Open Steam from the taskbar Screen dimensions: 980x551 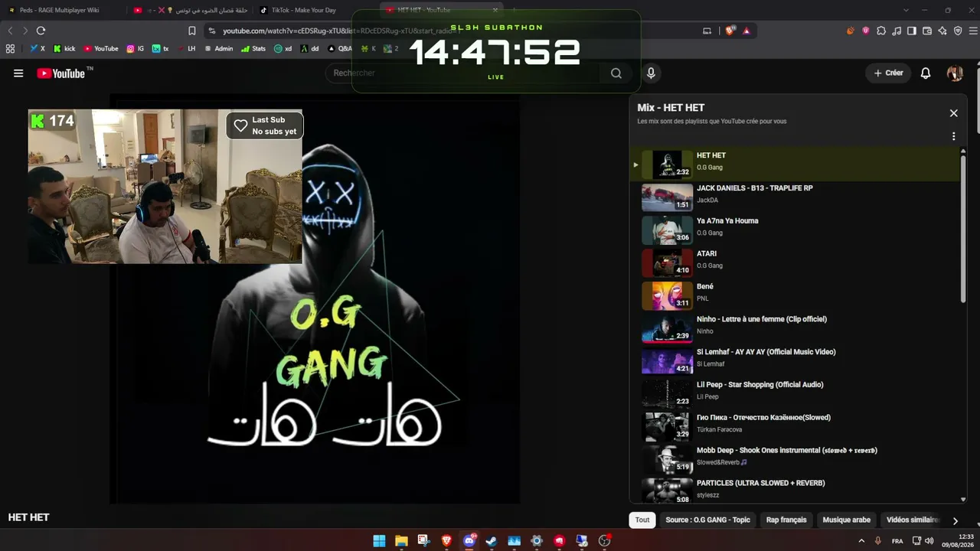click(x=491, y=541)
